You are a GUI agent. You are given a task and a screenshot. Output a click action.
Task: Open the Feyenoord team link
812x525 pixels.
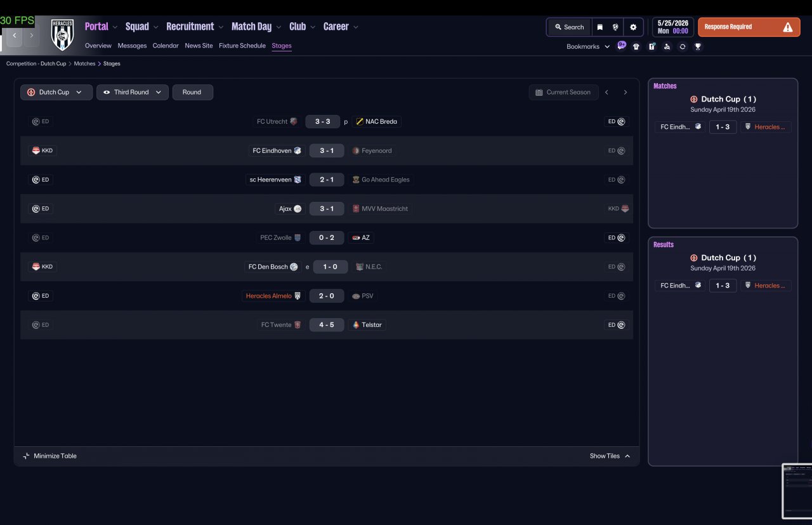pos(377,150)
